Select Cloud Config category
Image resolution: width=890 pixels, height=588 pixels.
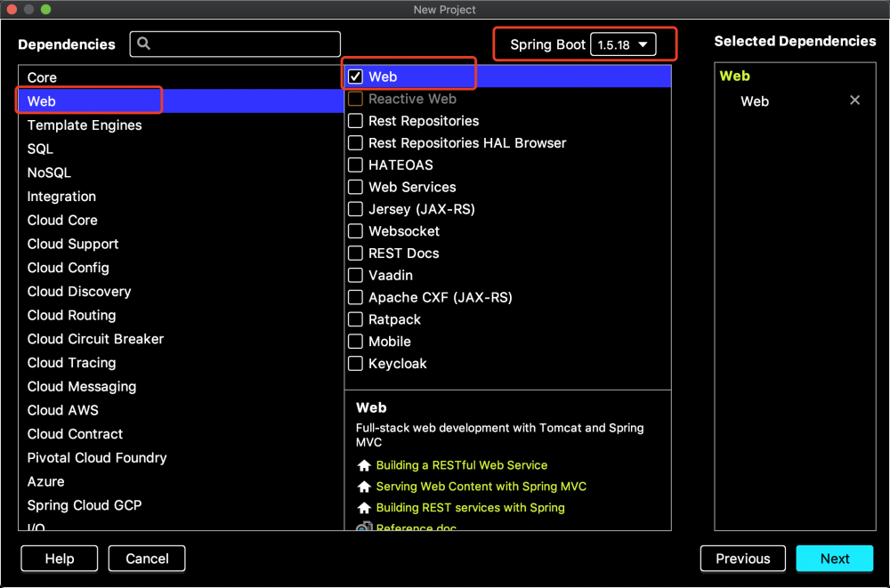coord(181,268)
